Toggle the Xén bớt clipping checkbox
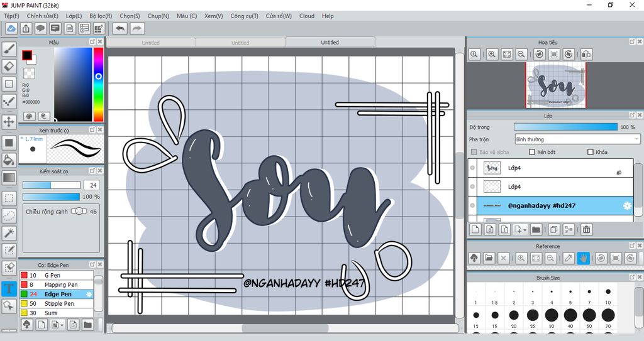This screenshot has width=644, height=341. pos(532,152)
